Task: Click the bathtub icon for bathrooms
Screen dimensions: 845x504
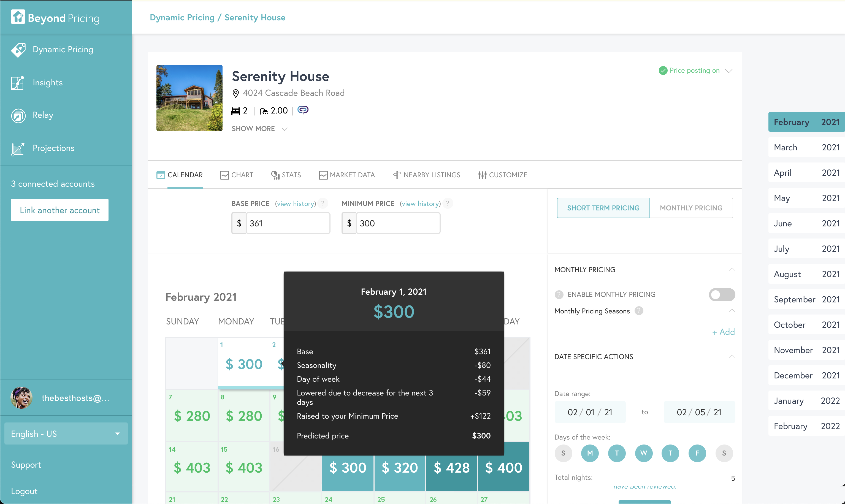Action: click(264, 111)
